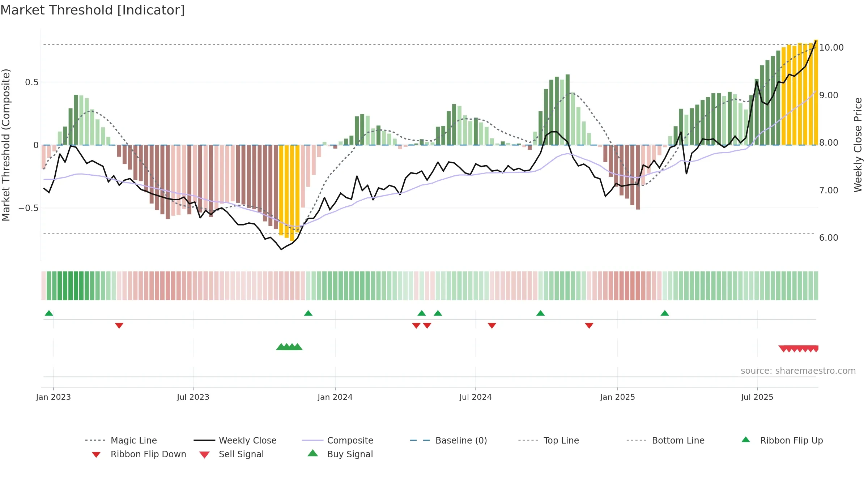Click the 0.5 composite axis label
The height and width of the screenshot is (488, 868).
pyautogui.click(x=32, y=82)
